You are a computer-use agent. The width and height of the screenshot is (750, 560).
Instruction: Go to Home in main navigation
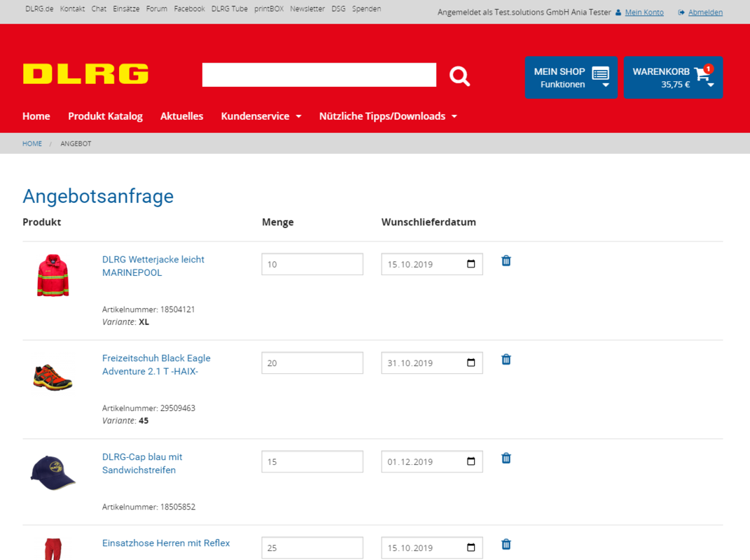tap(36, 116)
